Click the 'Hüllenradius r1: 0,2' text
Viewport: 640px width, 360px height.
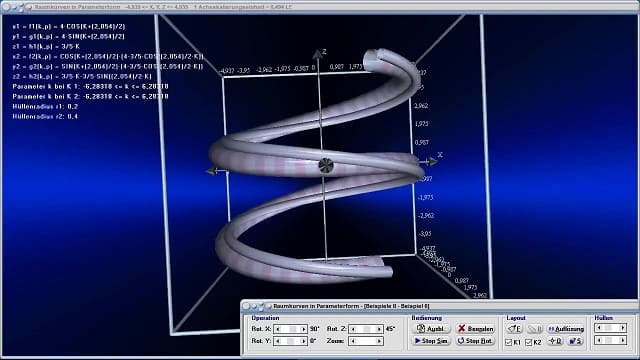[45, 107]
